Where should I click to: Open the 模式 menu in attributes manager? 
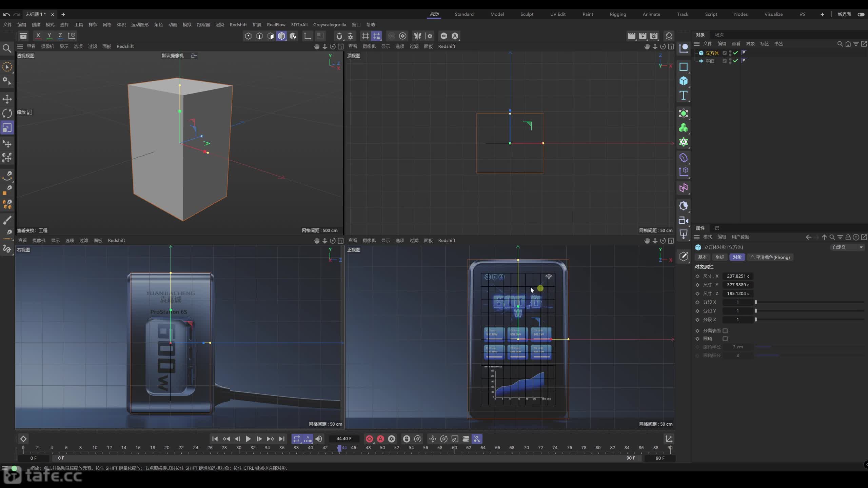point(708,237)
